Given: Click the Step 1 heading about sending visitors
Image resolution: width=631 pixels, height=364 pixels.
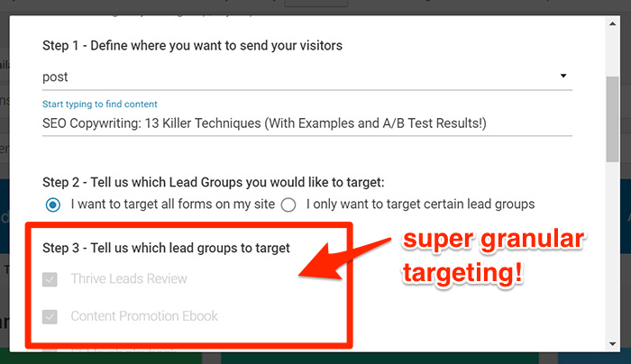Looking at the screenshot, I should (x=192, y=45).
